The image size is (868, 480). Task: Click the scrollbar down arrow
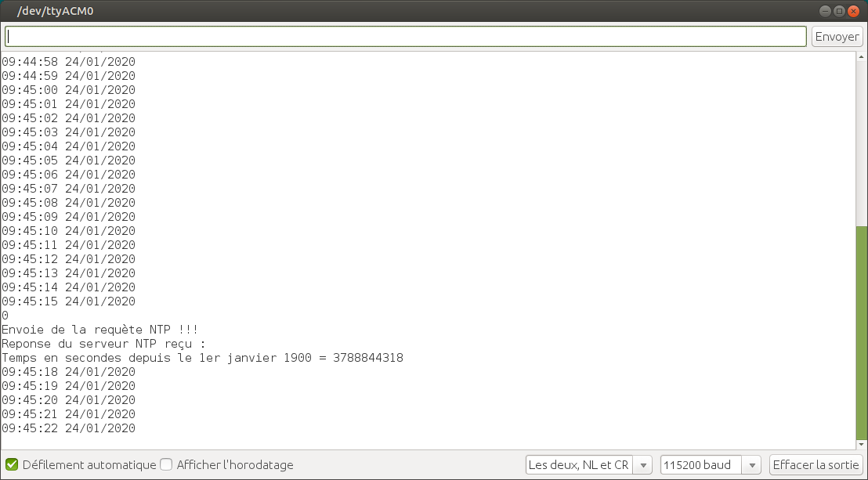pyautogui.click(x=862, y=444)
